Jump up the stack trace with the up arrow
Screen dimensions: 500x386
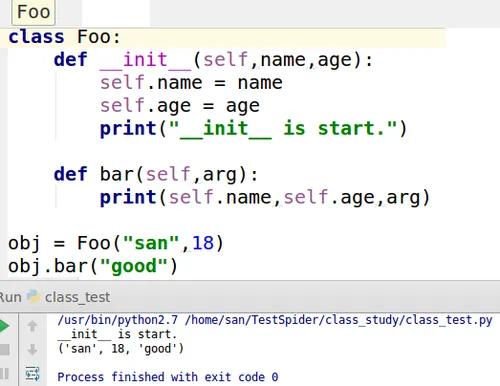click(32, 326)
